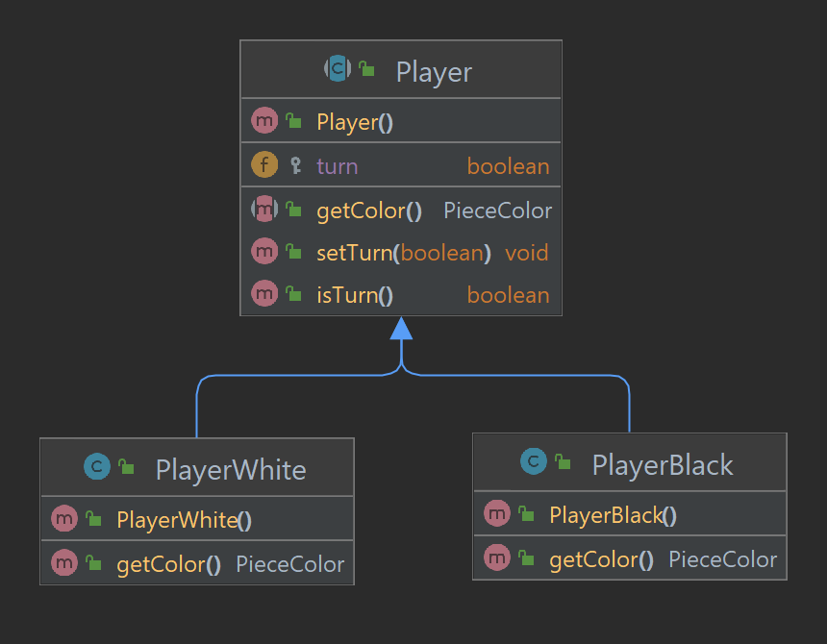Click the yellow field icon beside turn
Image resolution: width=827 pixels, height=644 pixels.
click(264, 164)
